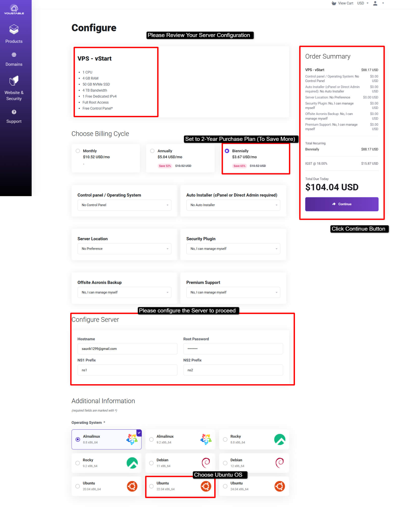This screenshot has height=517, width=420.
Task: Open the Website & Security shield icon
Action: [14, 81]
